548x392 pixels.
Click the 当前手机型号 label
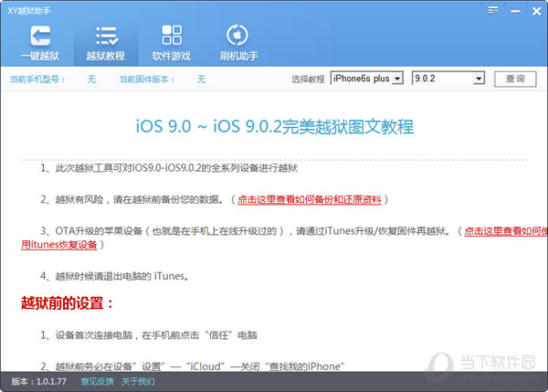coord(37,79)
